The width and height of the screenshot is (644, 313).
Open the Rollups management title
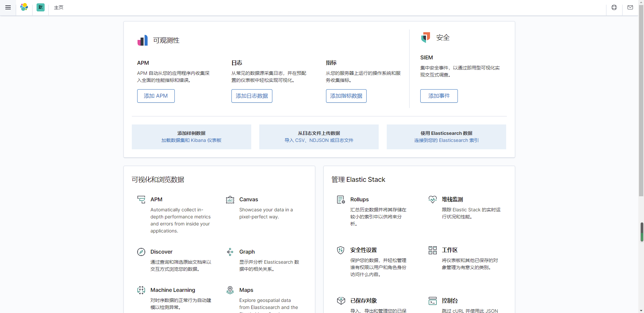(x=360, y=200)
